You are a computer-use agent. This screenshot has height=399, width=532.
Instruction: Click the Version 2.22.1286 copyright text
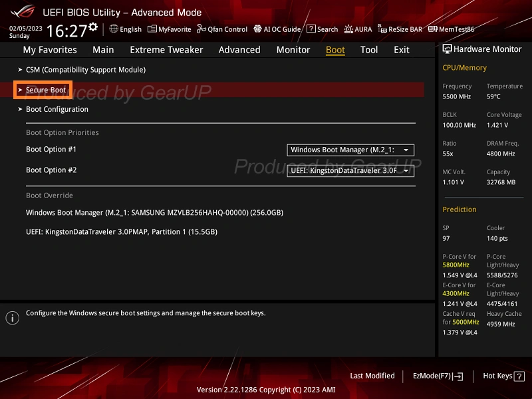[266, 390]
